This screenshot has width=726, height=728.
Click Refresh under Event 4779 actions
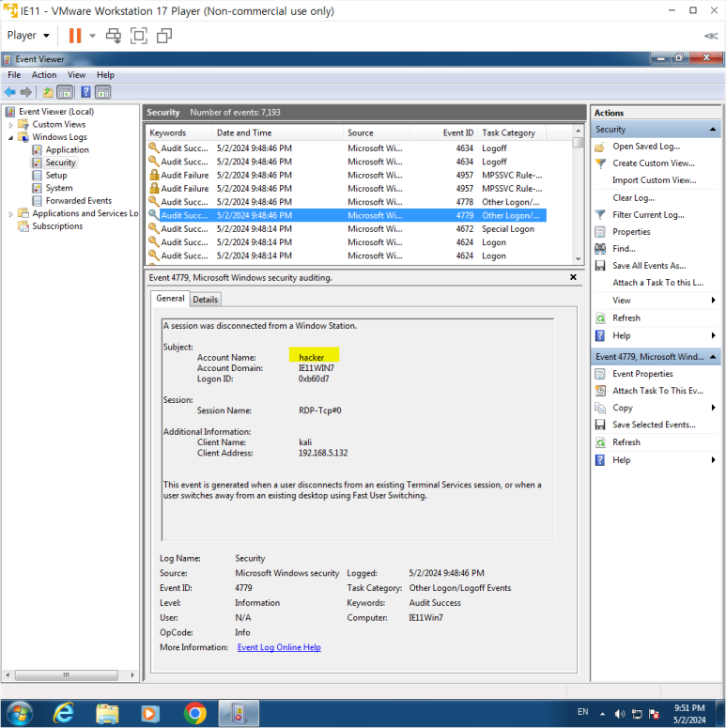626,442
